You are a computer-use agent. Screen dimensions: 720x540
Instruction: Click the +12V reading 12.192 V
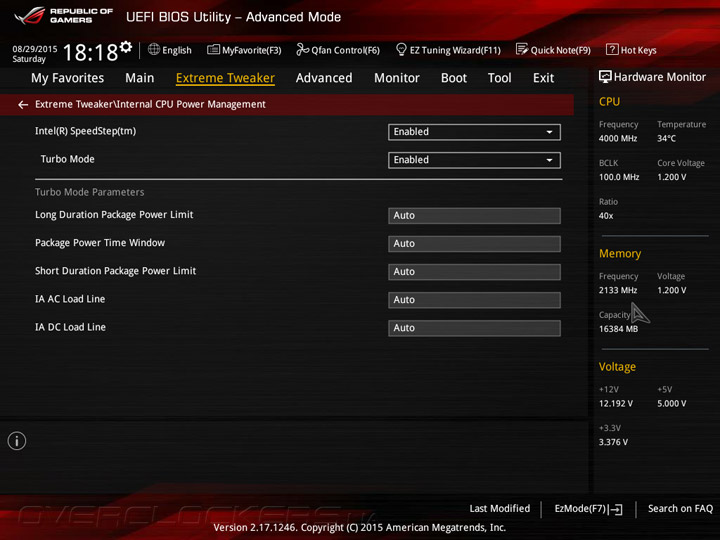tap(616, 404)
